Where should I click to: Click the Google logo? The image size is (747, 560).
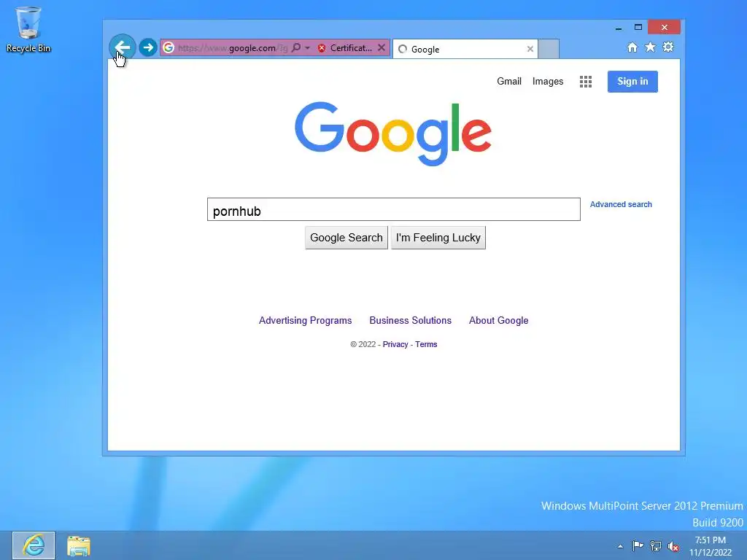(393, 134)
